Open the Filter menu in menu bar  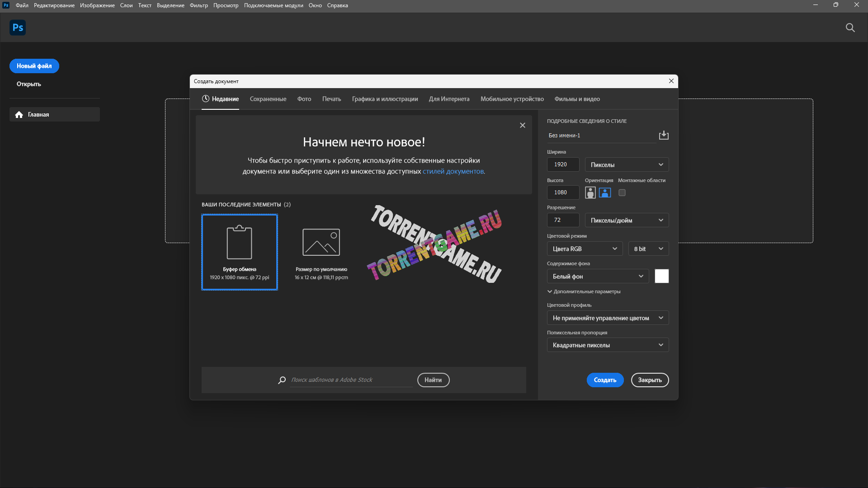[x=198, y=5]
